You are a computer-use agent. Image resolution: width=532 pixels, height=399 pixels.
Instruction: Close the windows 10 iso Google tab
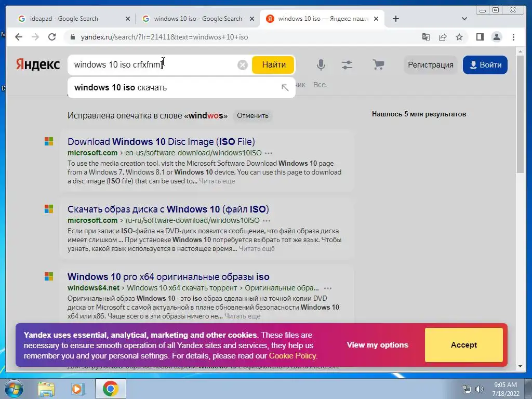[252, 19]
